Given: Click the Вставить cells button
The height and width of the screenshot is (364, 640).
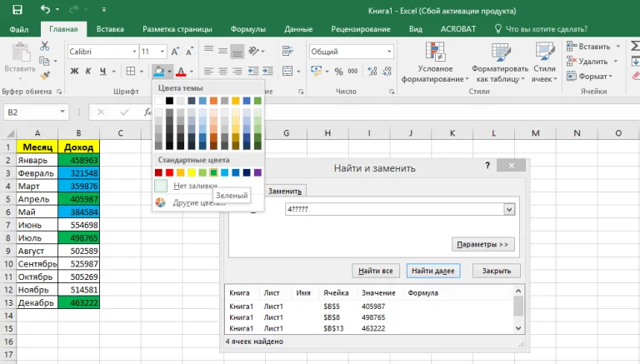Looking at the screenshot, I should [x=589, y=47].
